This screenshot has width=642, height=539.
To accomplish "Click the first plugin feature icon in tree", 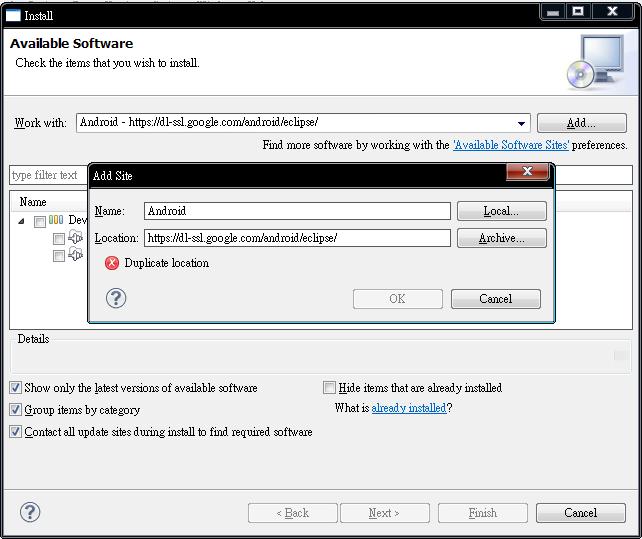I will click(x=75, y=237).
